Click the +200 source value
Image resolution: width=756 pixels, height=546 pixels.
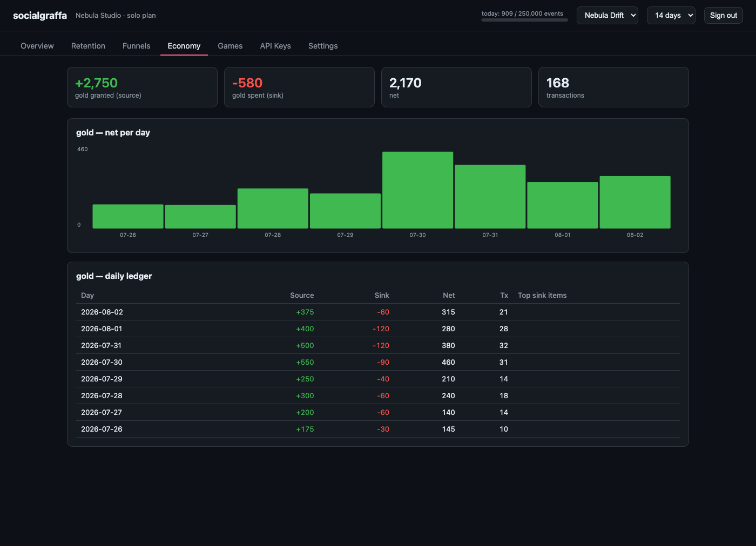point(305,412)
